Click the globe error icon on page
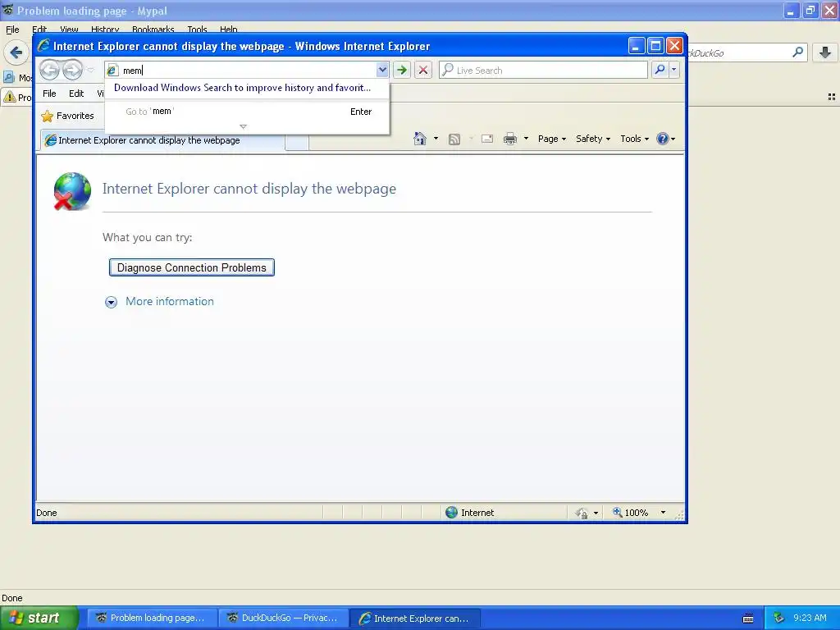The height and width of the screenshot is (630, 840). 72,191
